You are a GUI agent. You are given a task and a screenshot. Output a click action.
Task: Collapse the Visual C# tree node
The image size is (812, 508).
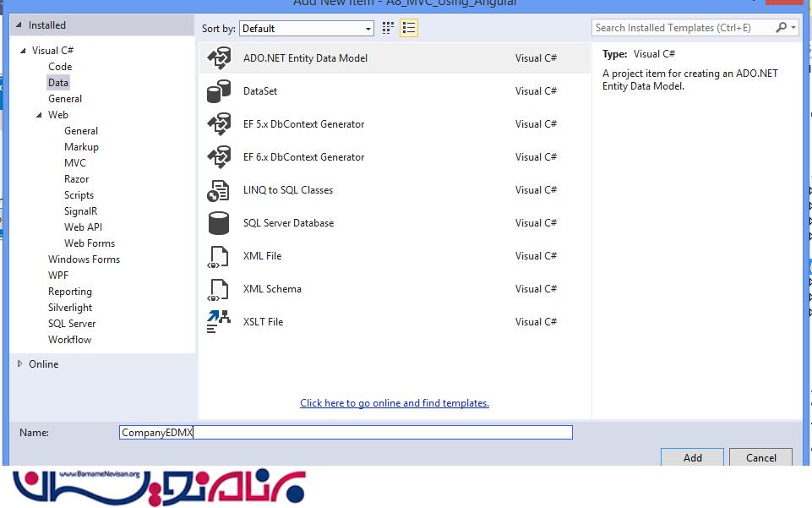(x=23, y=50)
